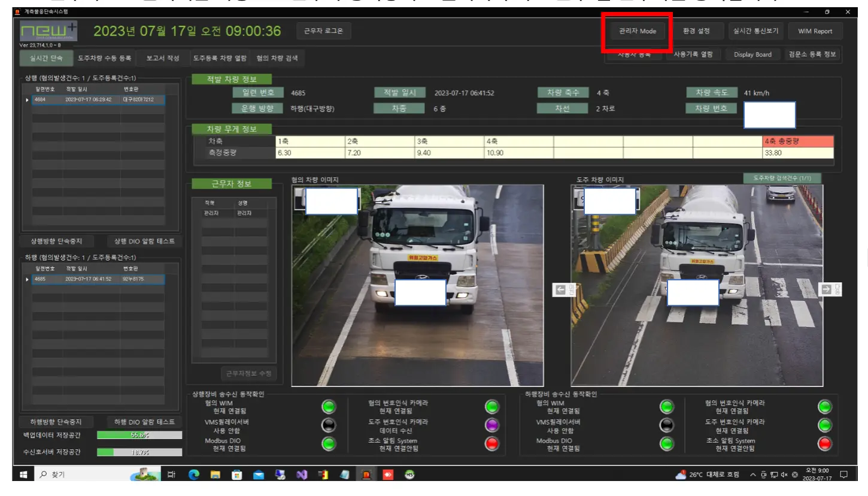Switch to 도주차량 수동 등록 tab
The height and width of the screenshot is (496, 868).
104,58
